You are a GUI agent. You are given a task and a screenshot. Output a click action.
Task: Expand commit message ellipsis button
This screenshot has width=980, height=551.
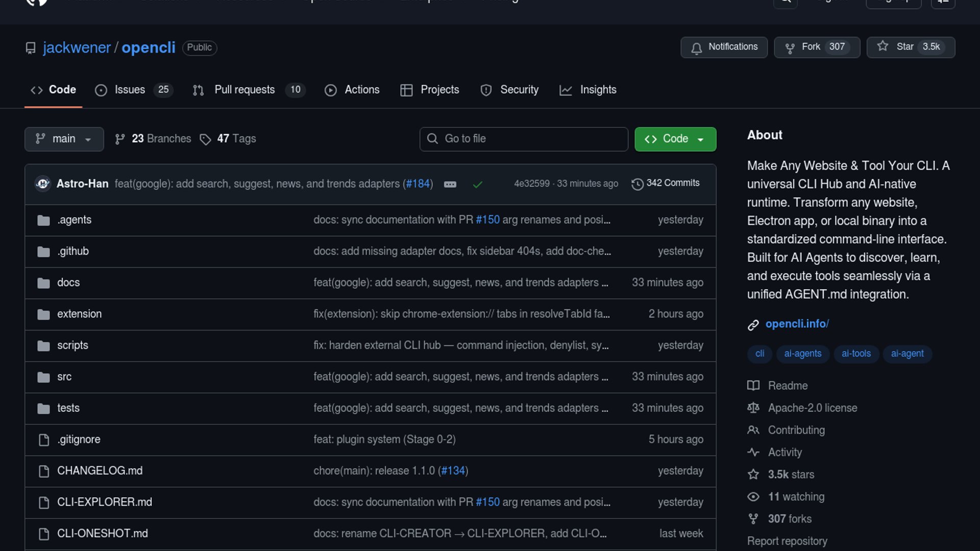[x=450, y=184]
